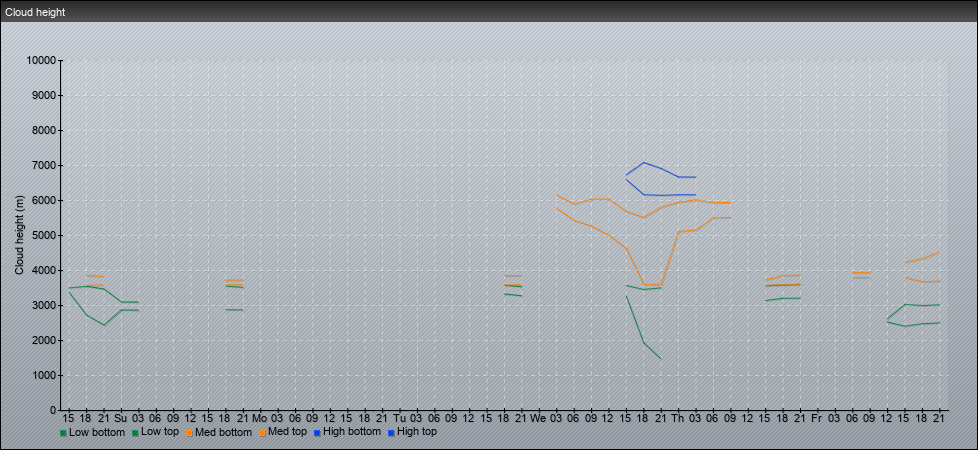Click the High top legend label
This screenshot has width=978, height=450.
pyautogui.click(x=417, y=432)
